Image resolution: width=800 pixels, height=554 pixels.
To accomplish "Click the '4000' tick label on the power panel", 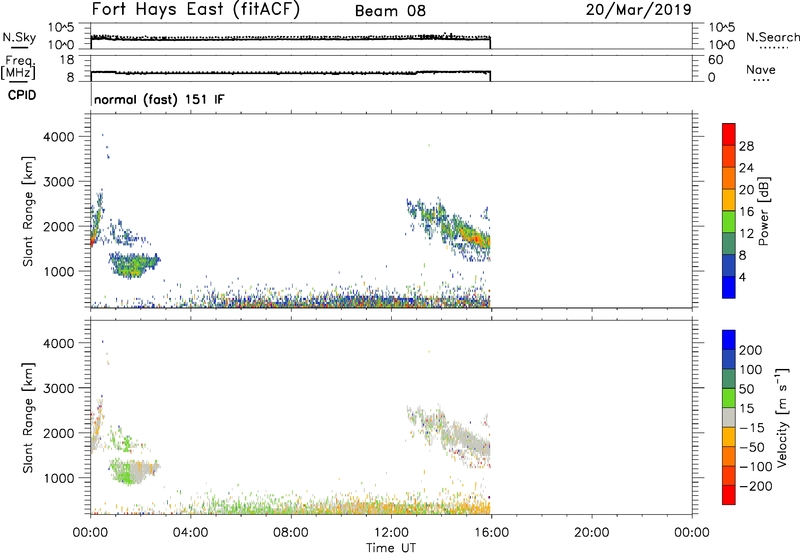I will tap(59, 137).
